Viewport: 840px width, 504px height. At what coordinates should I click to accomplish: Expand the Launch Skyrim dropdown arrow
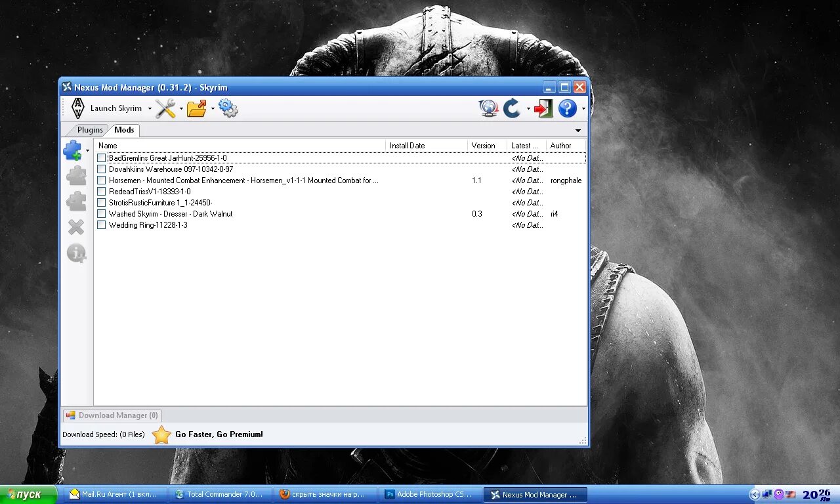tap(150, 109)
